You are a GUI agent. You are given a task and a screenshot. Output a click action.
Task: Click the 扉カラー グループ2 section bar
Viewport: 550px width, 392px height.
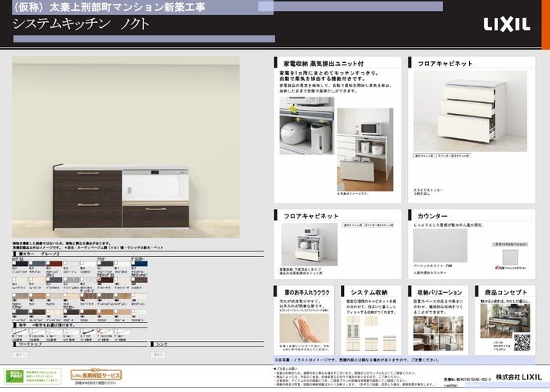(x=138, y=254)
